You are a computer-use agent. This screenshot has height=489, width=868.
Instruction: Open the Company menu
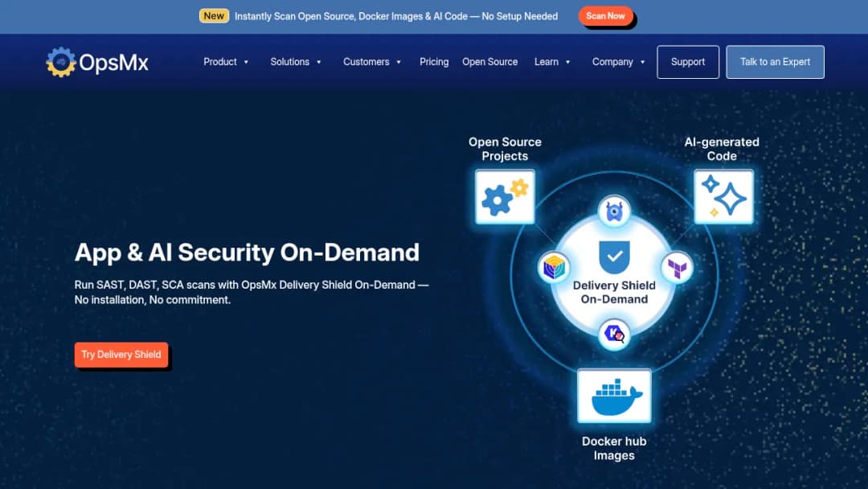[x=612, y=62]
